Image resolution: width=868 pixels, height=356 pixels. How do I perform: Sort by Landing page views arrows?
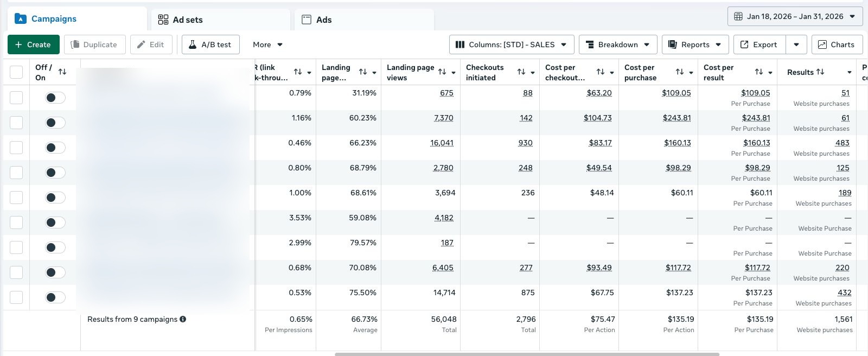tap(442, 72)
